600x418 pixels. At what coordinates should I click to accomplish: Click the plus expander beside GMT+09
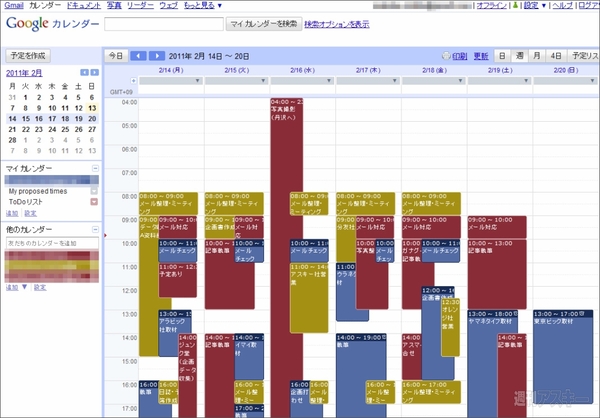point(134,81)
